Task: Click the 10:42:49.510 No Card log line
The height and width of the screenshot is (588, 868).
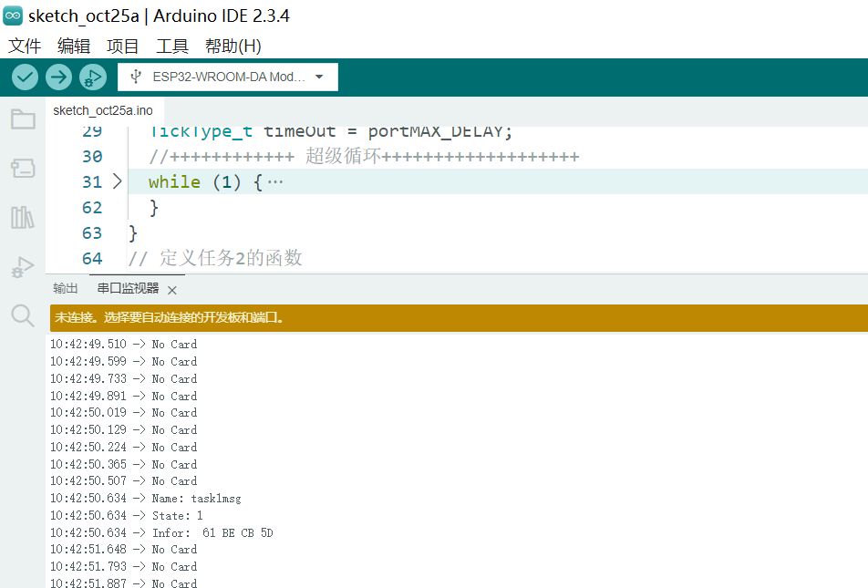Action: coord(123,345)
